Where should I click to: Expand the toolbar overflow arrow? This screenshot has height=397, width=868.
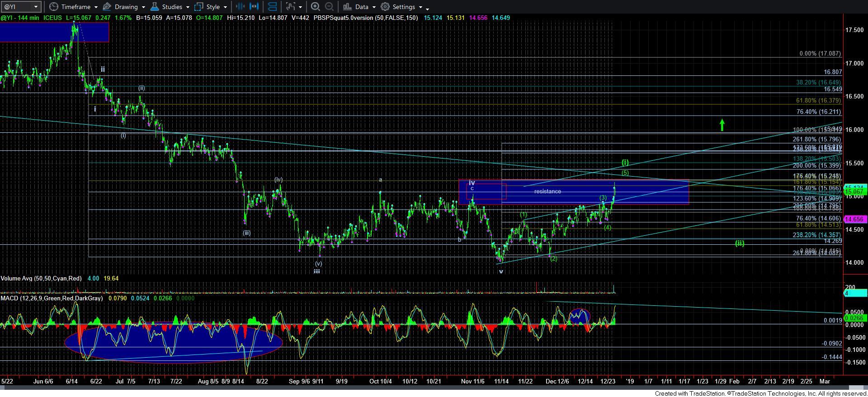click(x=427, y=8)
